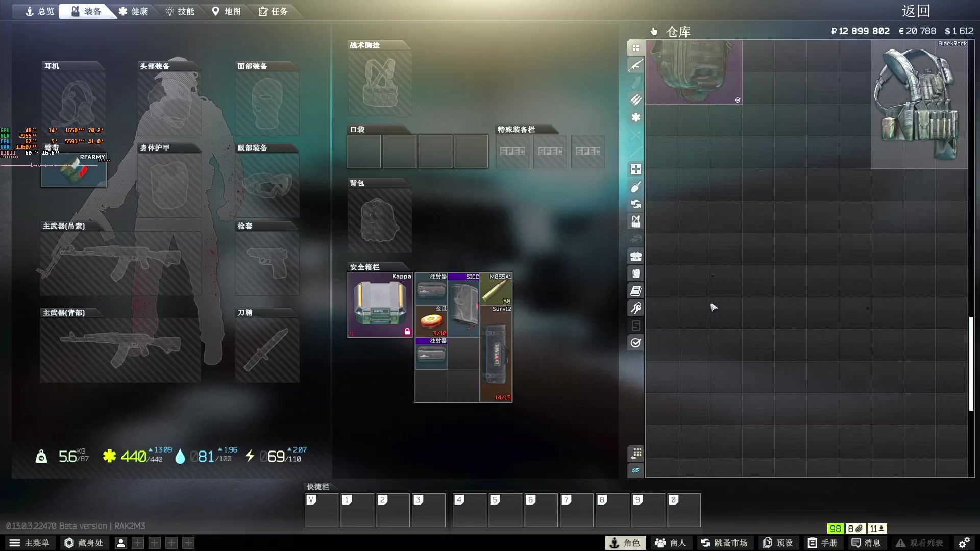Image resolution: width=980 pixels, height=551 pixels.
Task: Click the stash sort grid icon
Action: pos(635,453)
